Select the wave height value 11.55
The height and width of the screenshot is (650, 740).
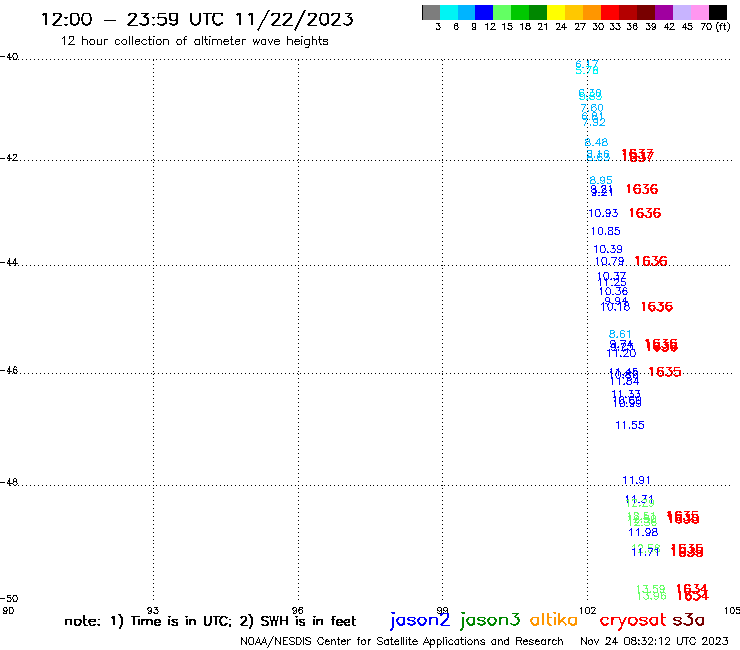tap(630, 425)
